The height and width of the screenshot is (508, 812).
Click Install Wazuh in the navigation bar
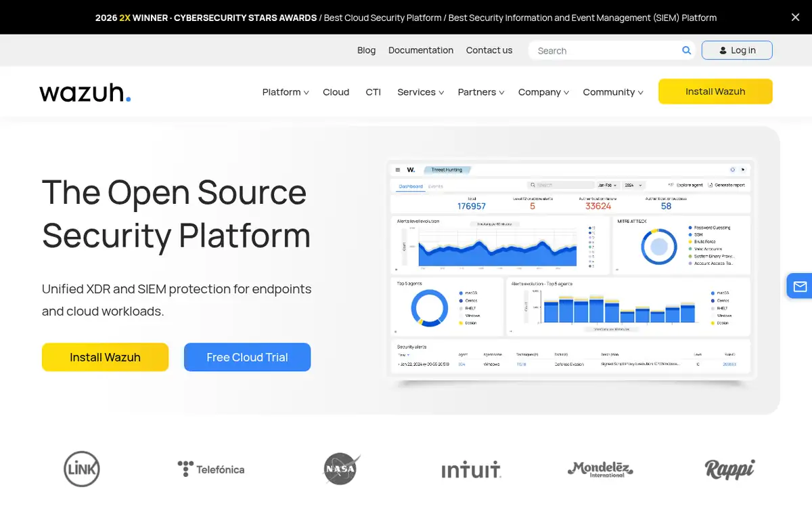[x=715, y=91]
